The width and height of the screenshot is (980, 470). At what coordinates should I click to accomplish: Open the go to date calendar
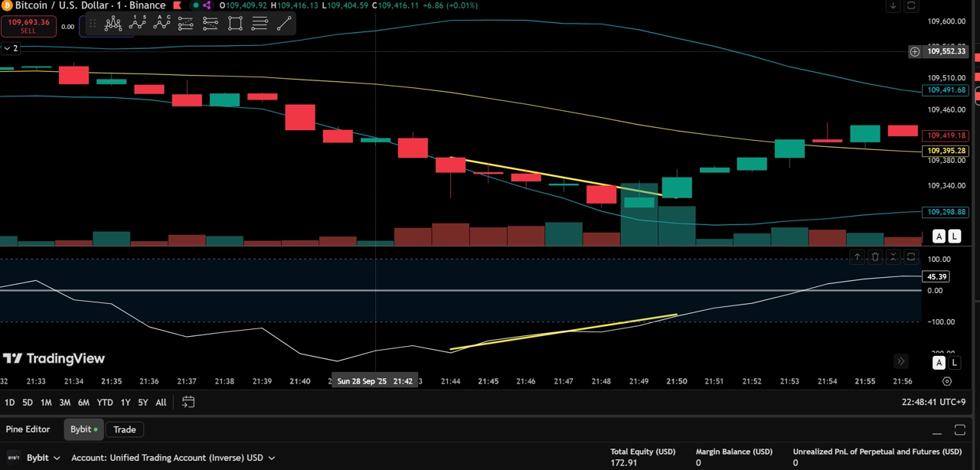(x=188, y=402)
